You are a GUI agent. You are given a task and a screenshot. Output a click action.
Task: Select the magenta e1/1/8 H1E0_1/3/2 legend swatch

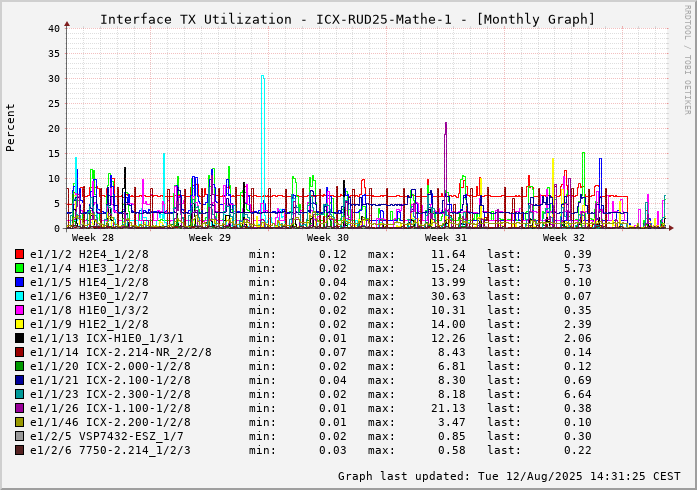19,310
